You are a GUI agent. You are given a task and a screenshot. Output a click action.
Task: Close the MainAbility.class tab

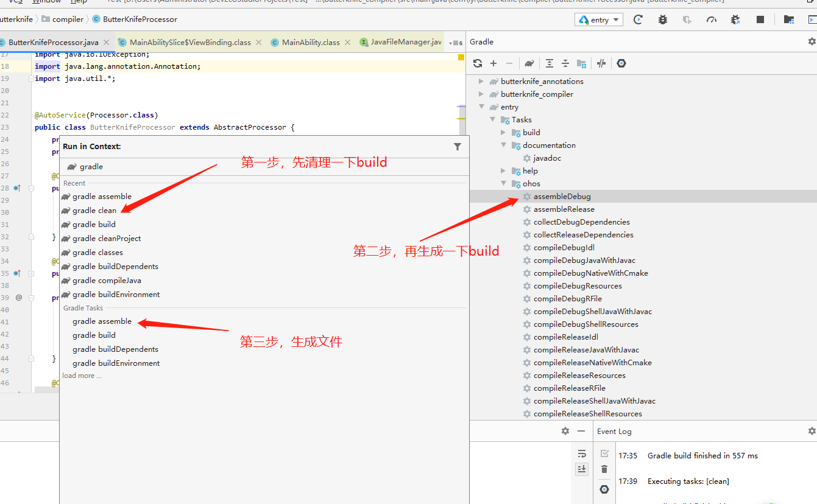coord(347,43)
